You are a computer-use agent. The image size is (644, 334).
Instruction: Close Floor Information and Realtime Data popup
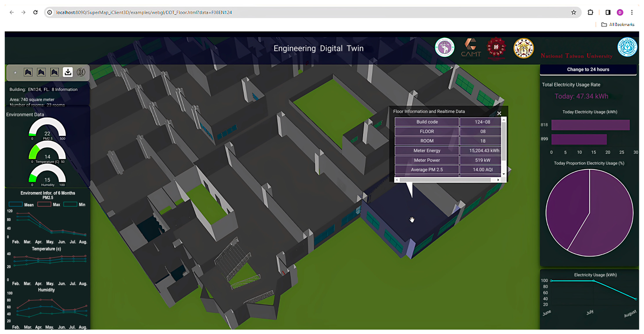(499, 113)
